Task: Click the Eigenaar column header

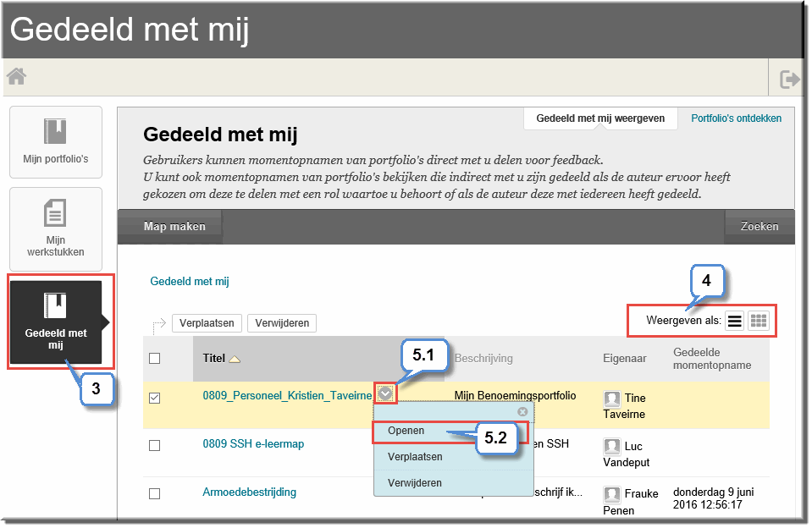Action: (x=625, y=358)
